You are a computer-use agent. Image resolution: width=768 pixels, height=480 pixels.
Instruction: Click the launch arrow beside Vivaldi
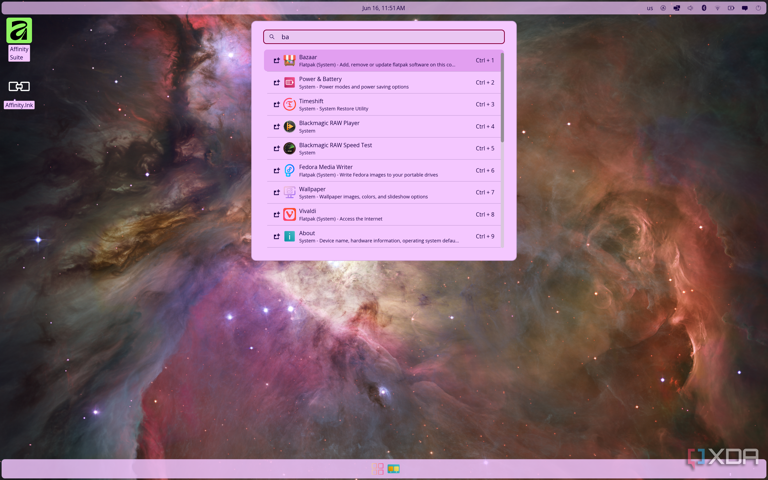point(276,215)
